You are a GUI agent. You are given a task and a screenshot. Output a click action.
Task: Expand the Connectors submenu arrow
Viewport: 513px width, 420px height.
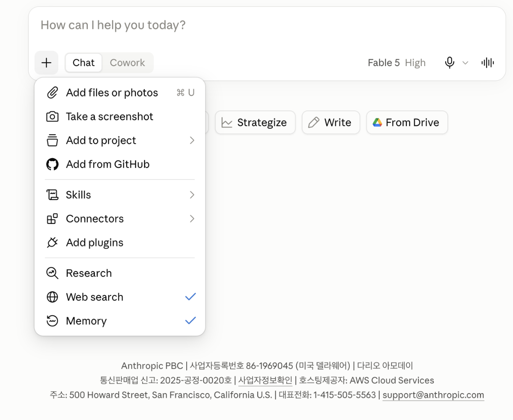(x=192, y=219)
